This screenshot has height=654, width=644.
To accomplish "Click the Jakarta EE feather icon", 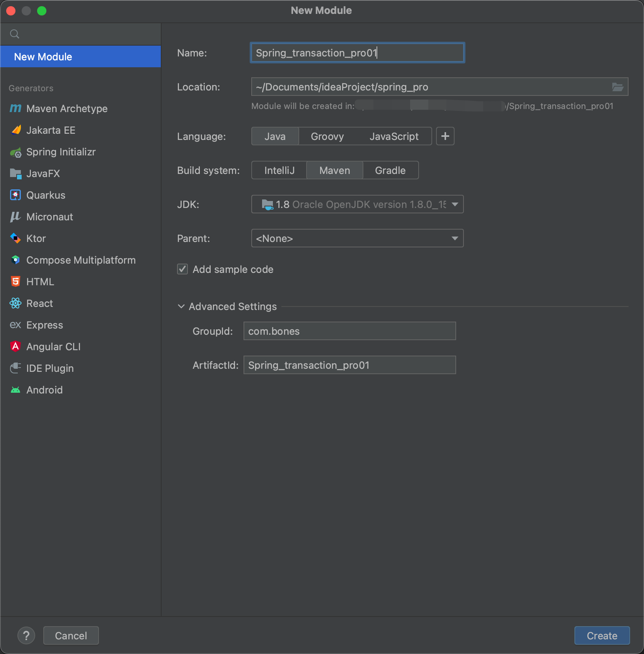I will click(15, 130).
